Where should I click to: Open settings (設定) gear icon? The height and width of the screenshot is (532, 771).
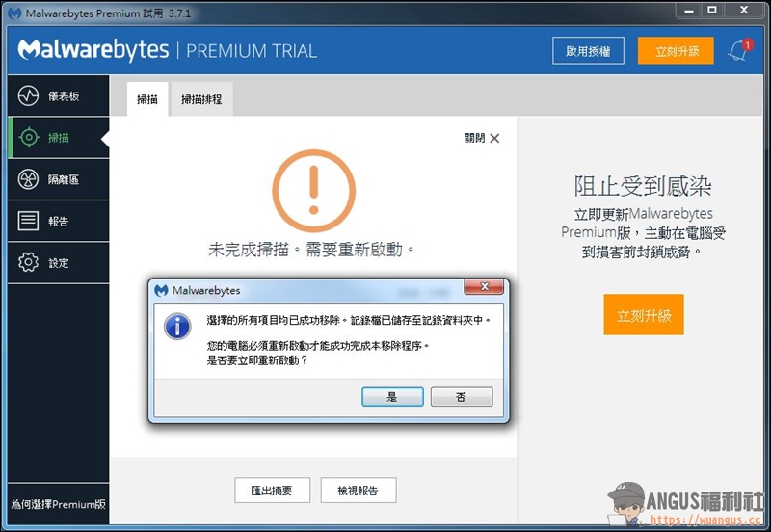click(x=29, y=262)
